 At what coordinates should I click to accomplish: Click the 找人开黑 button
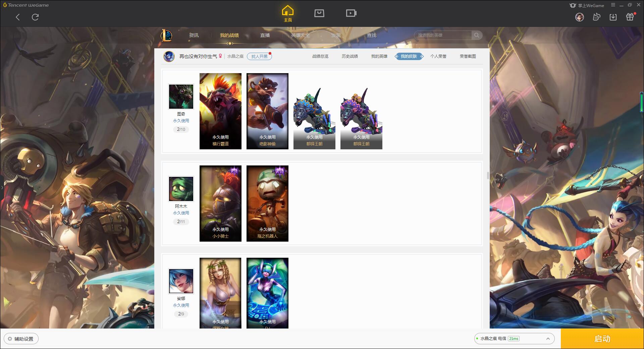[x=259, y=56]
